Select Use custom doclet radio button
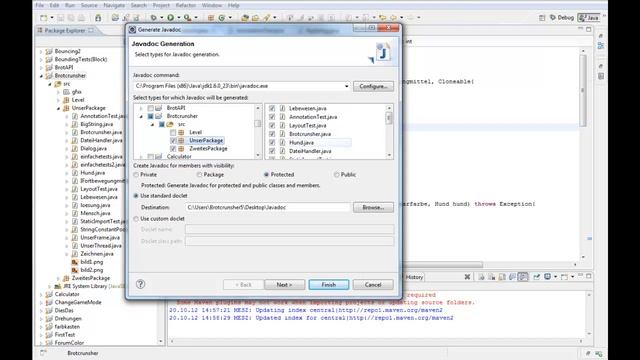The height and width of the screenshot is (360, 640). pyautogui.click(x=136, y=219)
